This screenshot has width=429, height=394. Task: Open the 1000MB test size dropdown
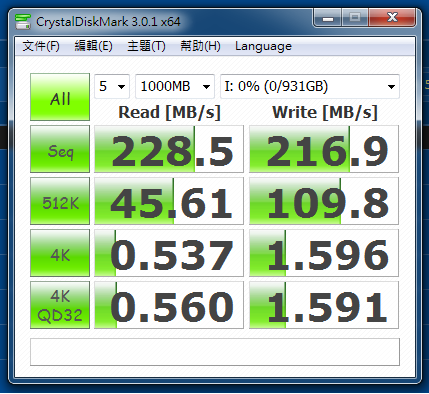[175, 86]
